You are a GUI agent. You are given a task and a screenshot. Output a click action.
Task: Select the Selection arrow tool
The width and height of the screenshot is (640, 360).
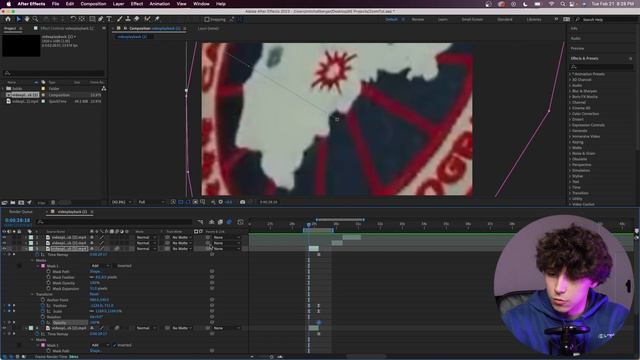[18, 19]
